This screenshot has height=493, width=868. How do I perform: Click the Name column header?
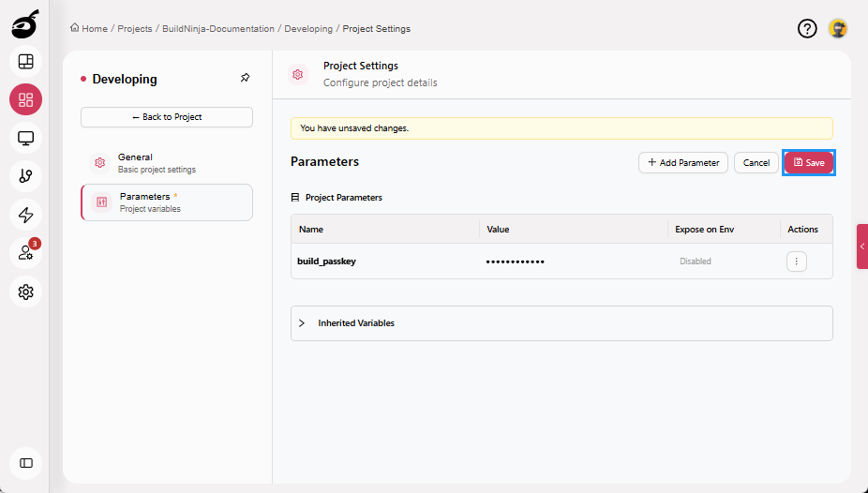point(311,229)
